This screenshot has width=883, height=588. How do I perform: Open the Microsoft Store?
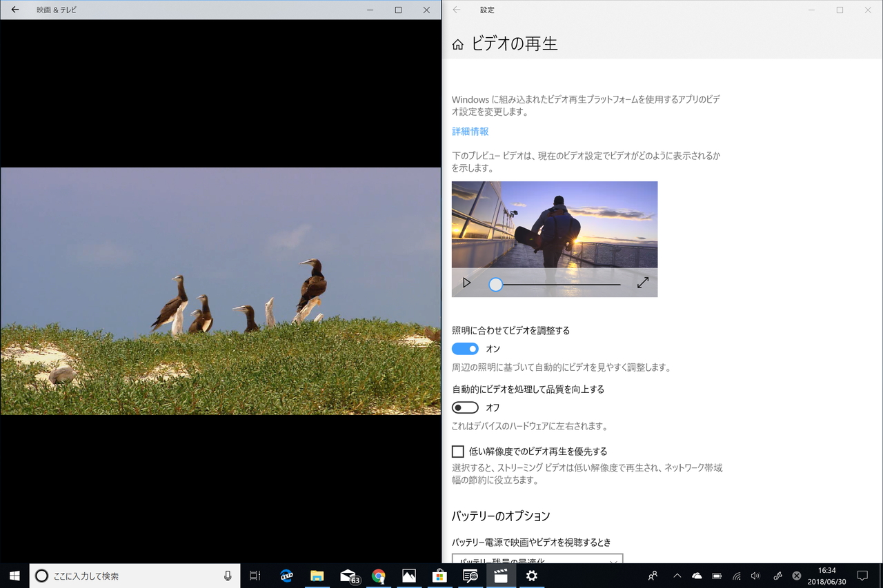coord(441,576)
